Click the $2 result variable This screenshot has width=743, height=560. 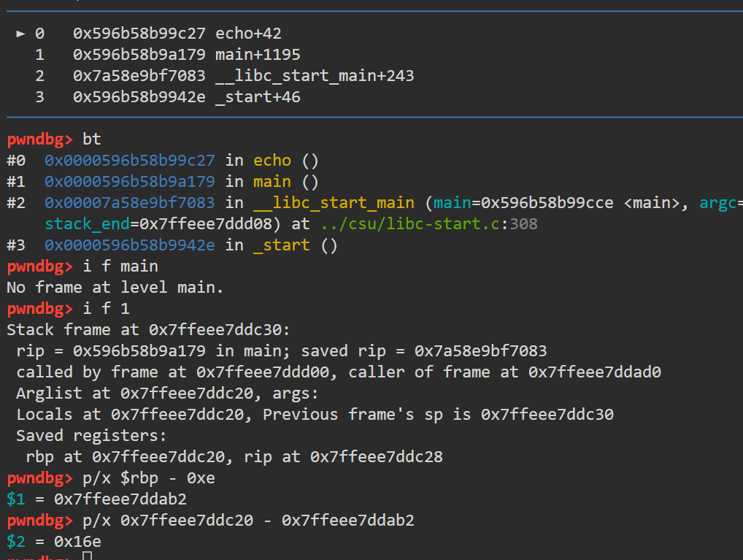pos(15,542)
